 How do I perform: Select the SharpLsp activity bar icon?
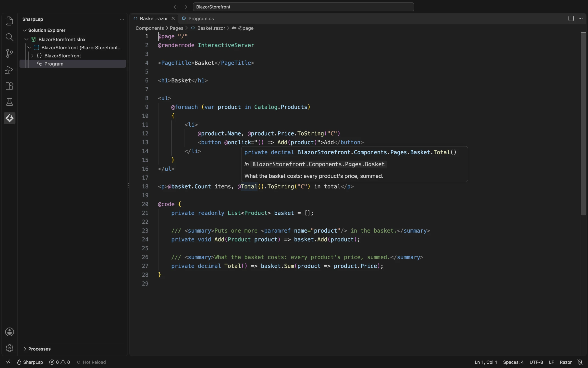9,118
